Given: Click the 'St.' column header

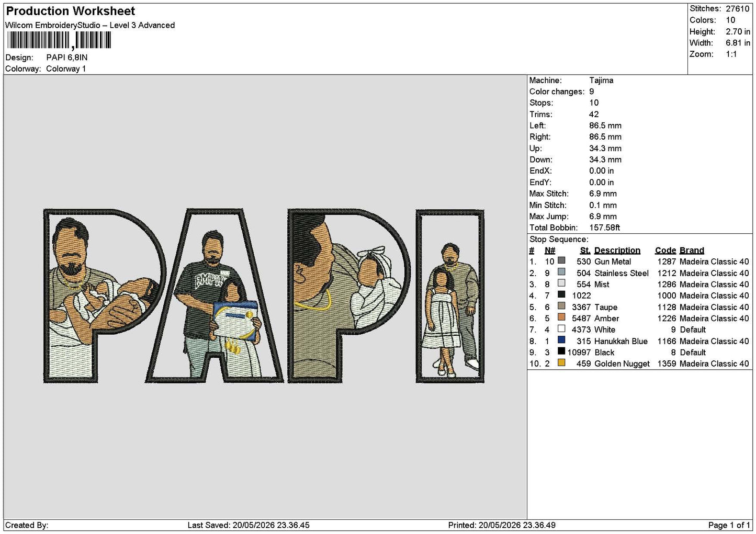Looking at the screenshot, I should (585, 250).
